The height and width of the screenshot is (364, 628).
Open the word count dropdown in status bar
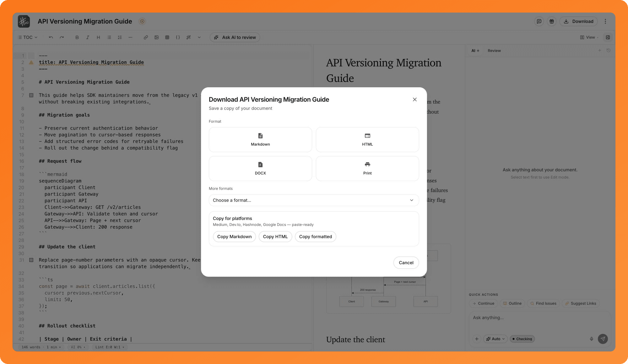41,347
